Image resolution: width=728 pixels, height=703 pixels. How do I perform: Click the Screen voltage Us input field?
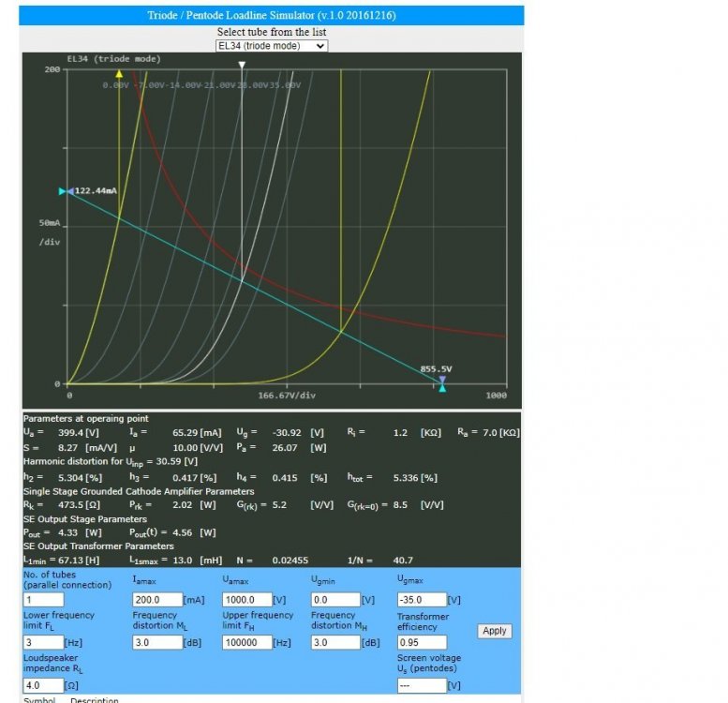click(x=421, y=685)
